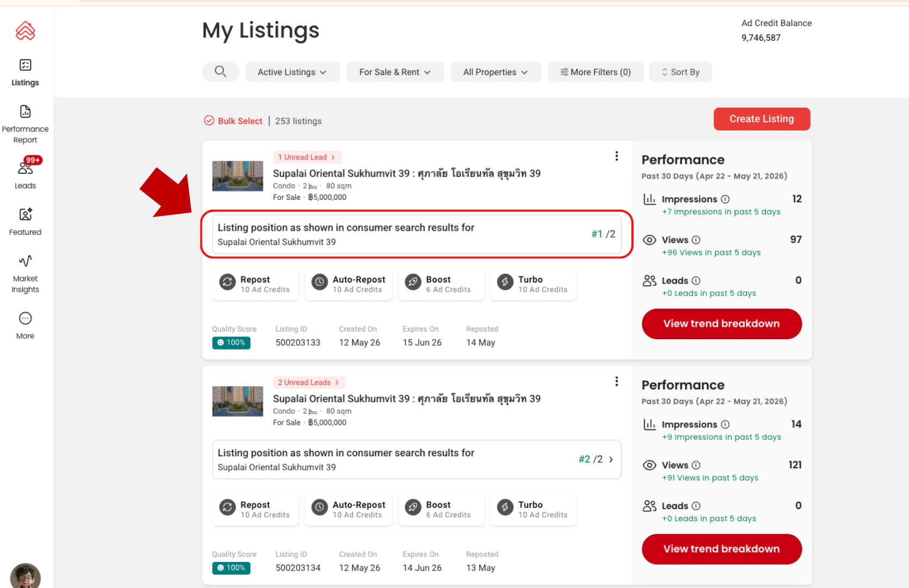Viewport: 909px width, 588px height.
Task: Click Boost for listing 500203133
Action: click(441, 284)
